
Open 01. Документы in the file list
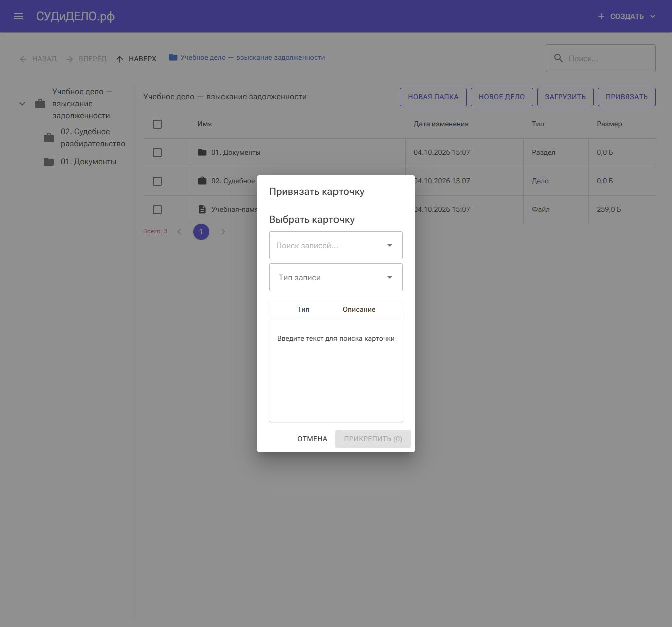236,152
